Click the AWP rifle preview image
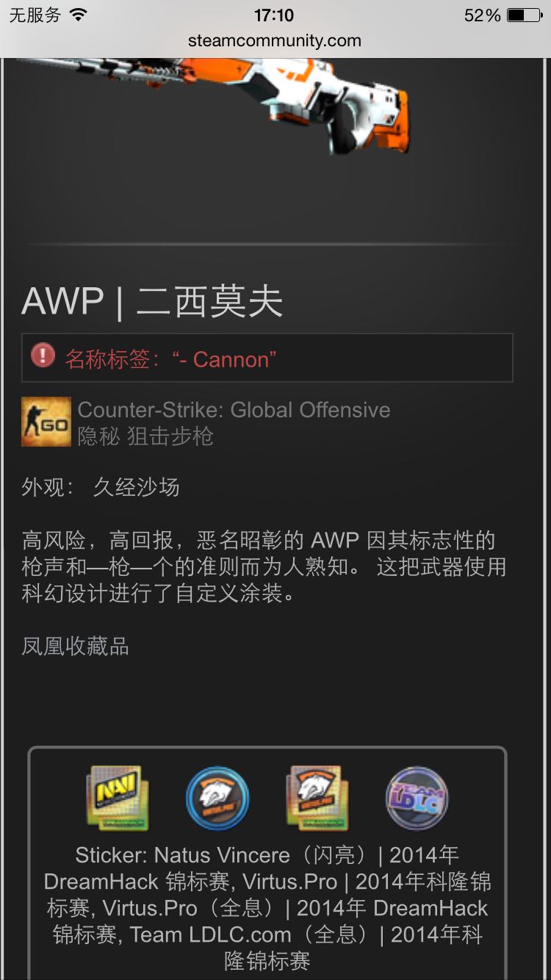 (215, 103)
